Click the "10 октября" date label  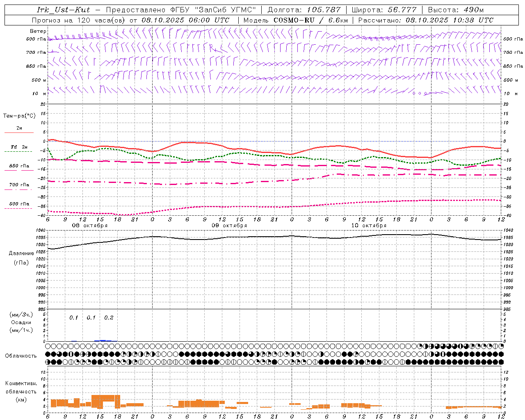[369, 226]
